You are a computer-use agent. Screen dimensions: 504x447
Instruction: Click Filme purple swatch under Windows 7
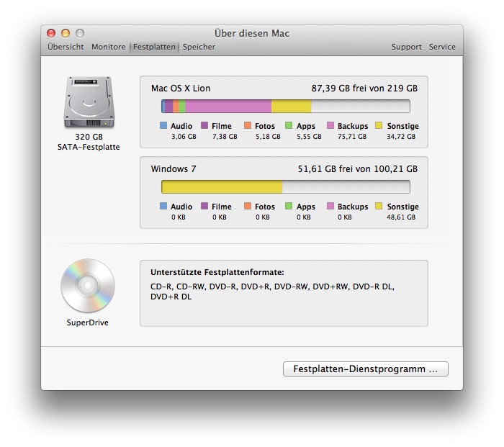pyautogui.click(x=204, y=206)
